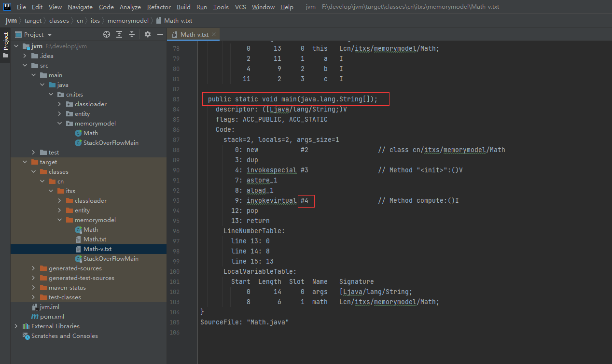Expand the generated-sources folder

click(x=33, y=268)
